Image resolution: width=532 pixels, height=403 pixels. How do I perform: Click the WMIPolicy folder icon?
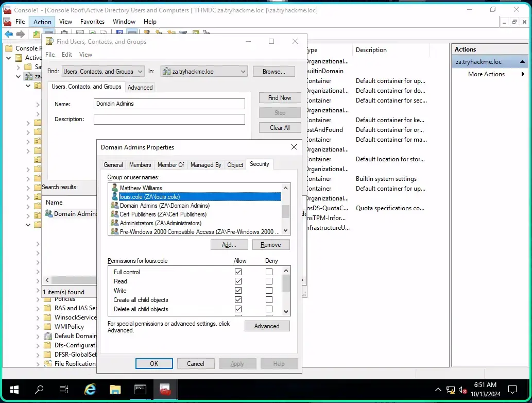click(x=47, y=327)
